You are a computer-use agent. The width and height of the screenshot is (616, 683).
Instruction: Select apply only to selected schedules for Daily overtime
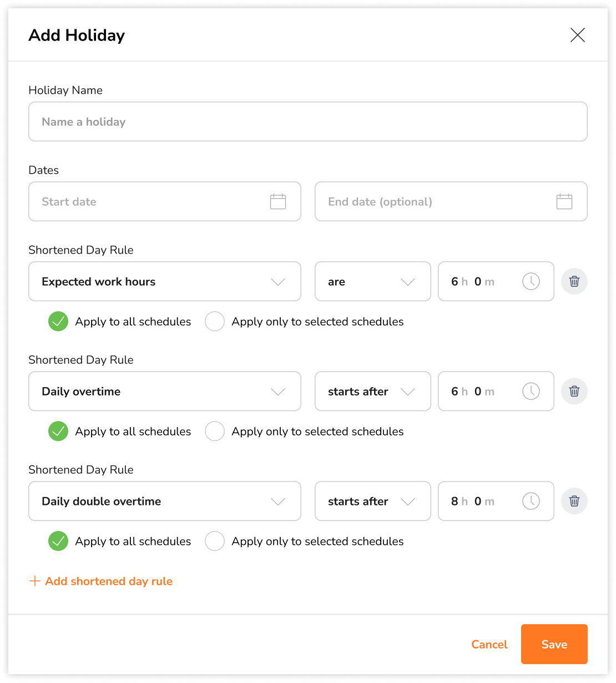[x=215, y=431]
